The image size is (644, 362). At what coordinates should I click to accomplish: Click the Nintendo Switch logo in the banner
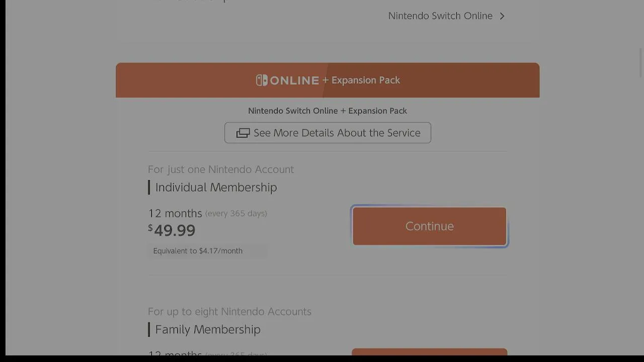(262, 80)
